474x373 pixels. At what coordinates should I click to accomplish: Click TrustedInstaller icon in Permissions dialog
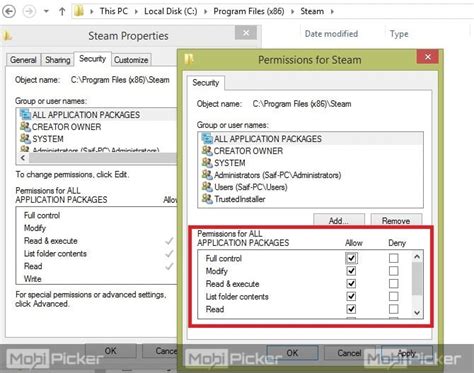[207, 199]
